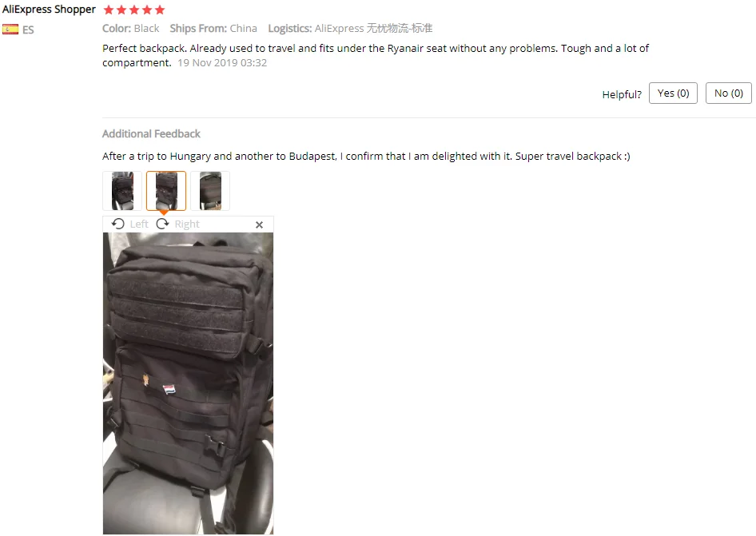Click the AliExpress Shopper reviewer name
The width and height of the screenshot is (756, 536).
pos(50,10)
